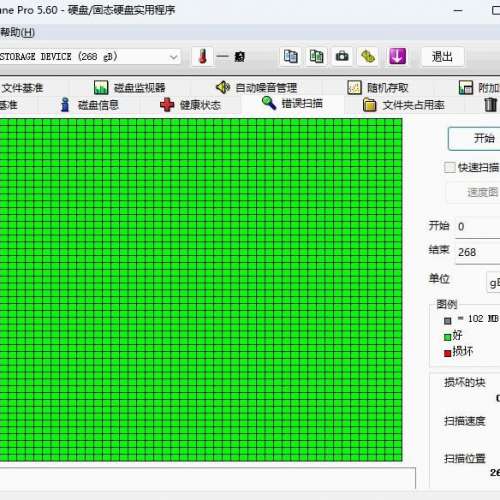Click the 文件夹占用率 folder icon
Viewport: 500px width, 500px height.
coord(369,105)
